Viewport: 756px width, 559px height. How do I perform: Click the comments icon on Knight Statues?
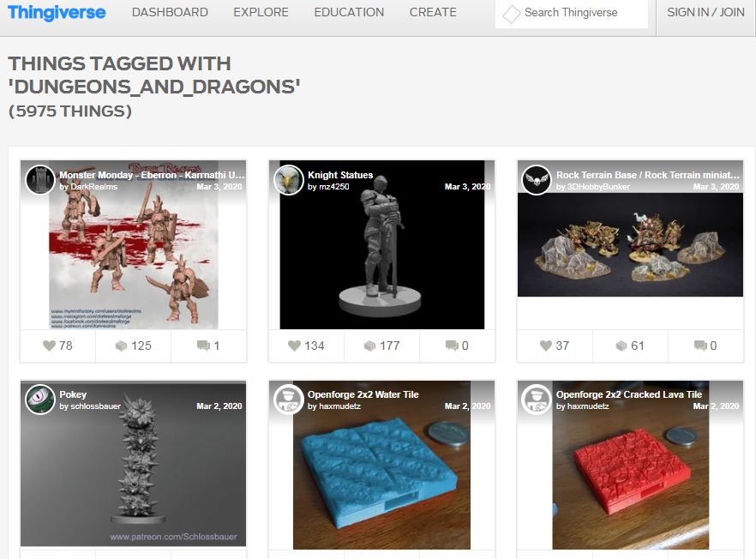click(452, 346)
